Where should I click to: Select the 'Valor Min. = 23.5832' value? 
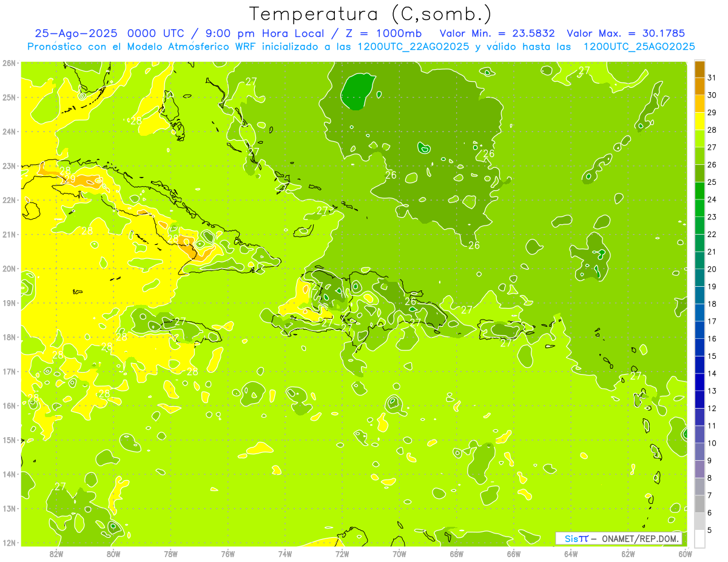(497, 33)
